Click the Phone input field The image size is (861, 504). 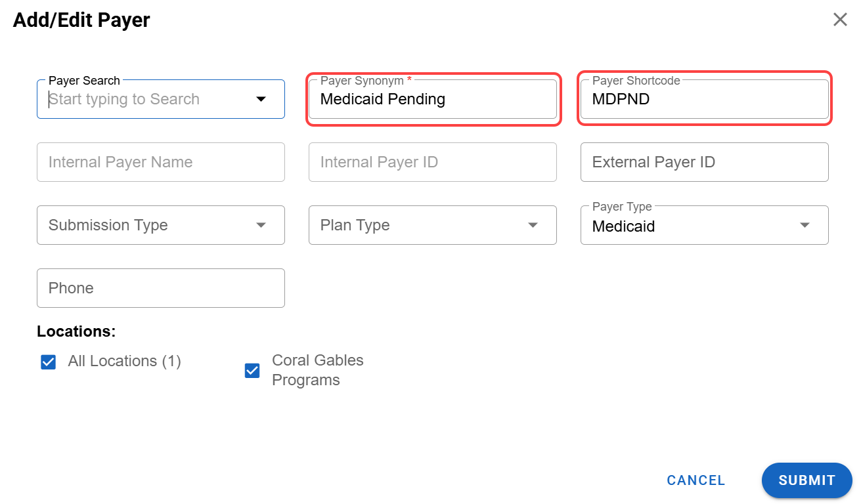click(x=161, y=288)
